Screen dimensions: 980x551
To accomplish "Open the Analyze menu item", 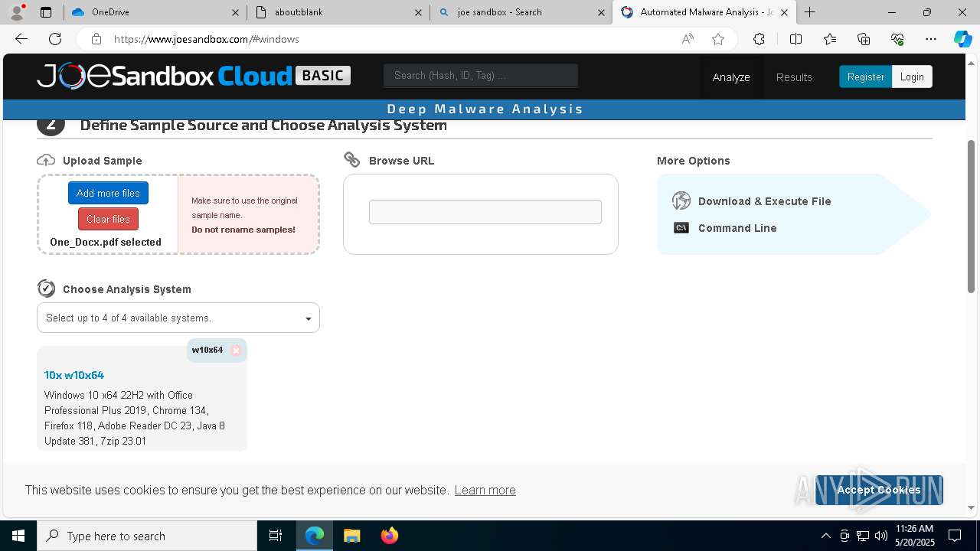I will coord(731,77).
